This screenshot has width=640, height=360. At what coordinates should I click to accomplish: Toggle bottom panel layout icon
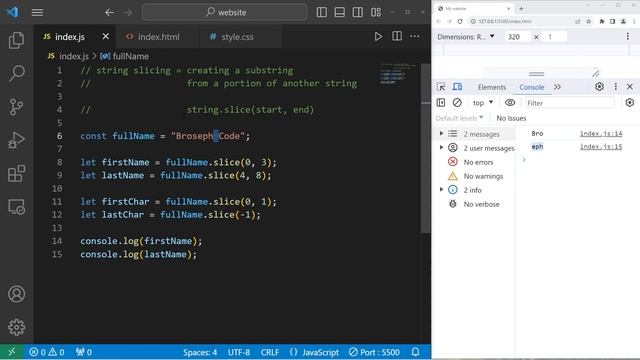tap(340, 12)
